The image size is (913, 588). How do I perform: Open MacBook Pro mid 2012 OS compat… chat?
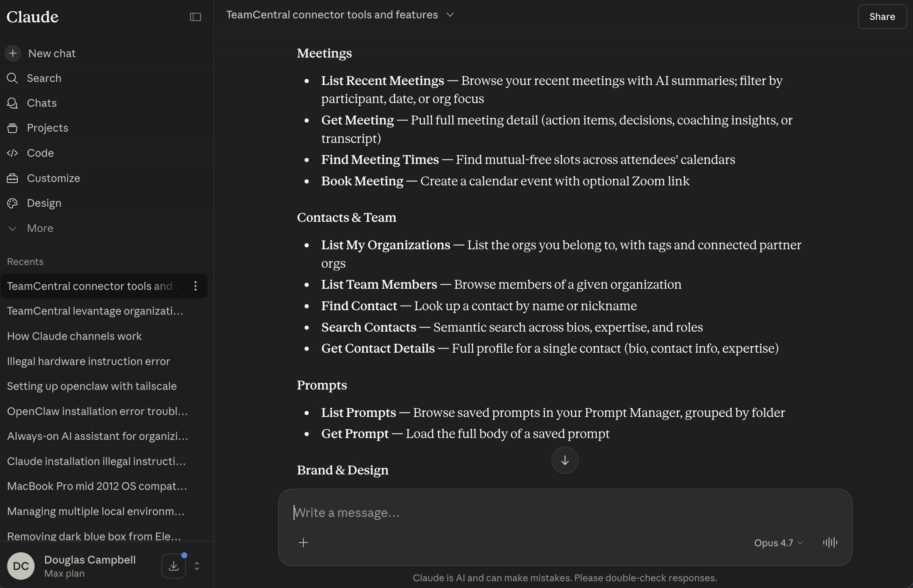(x=104, y=486)
